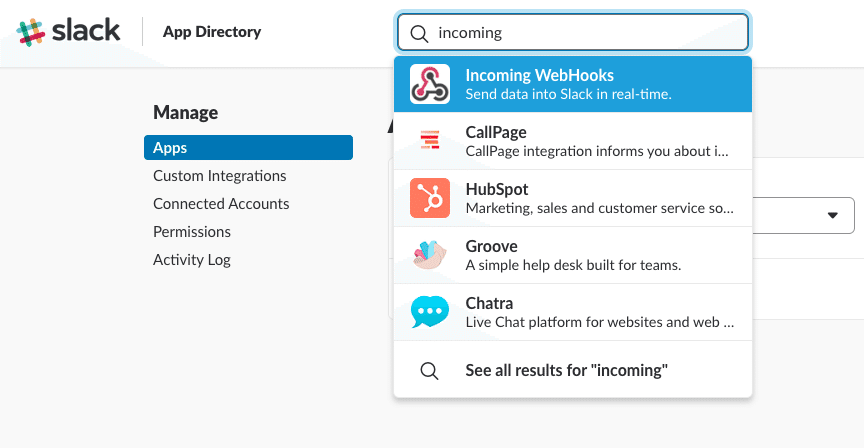Open the Chatra search result
Screen dimensions: 864x448
pos(573,312)
